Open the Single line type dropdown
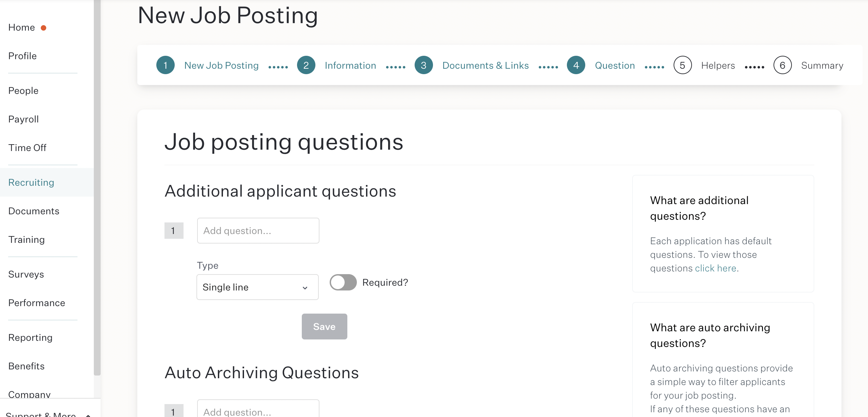This screenshot has width=868, height=417. [x=258, y=287]
